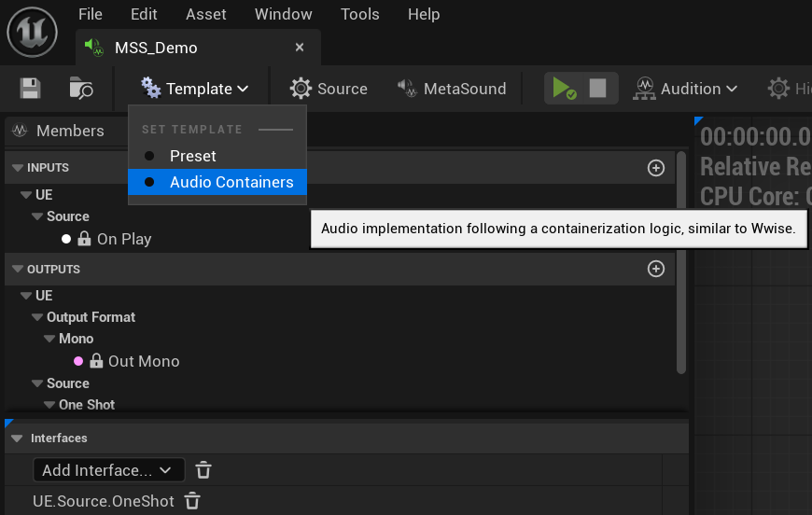
Task: Save the MetaSound asset with floppy icon
Action: (x=30, y=89)
